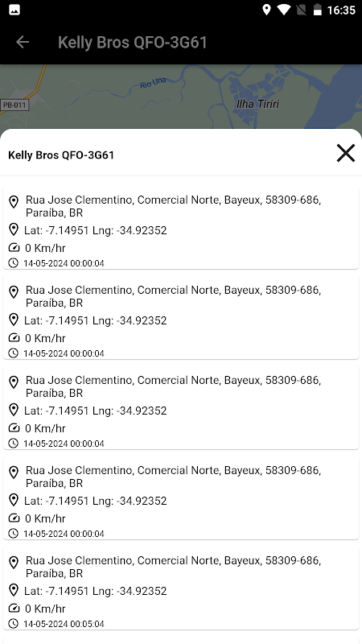
Task: Tap the back arrow in header
Action: point(23,42)
